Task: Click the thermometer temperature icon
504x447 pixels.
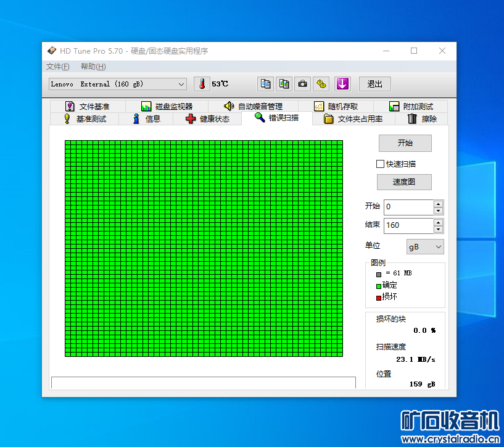Action: 202,84
